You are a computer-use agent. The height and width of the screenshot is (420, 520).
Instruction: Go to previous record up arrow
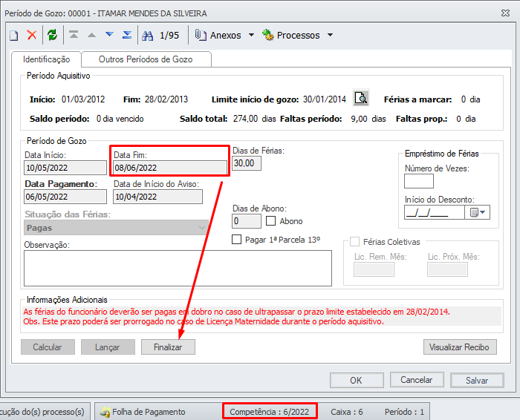91,35
